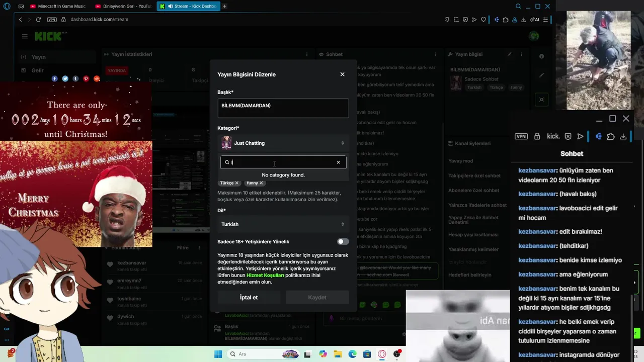Click Hesap yaşı kısıtlaması action
The image size is (644, 362).
[473, 235]
